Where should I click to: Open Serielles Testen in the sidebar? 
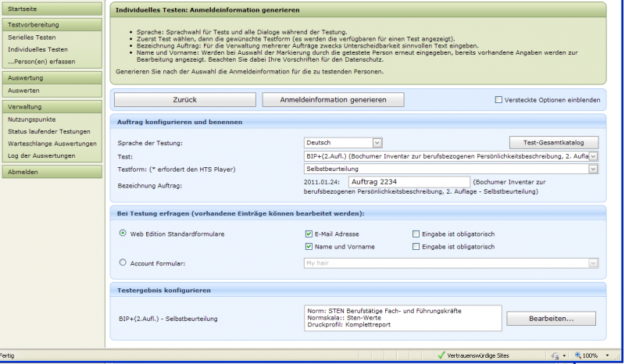coord(31,37)
